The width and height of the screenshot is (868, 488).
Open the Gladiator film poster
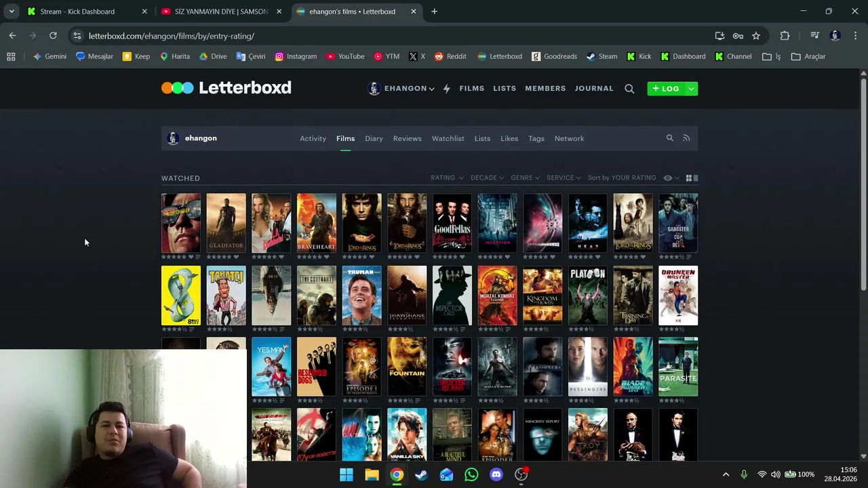click(x=226, y=223)
